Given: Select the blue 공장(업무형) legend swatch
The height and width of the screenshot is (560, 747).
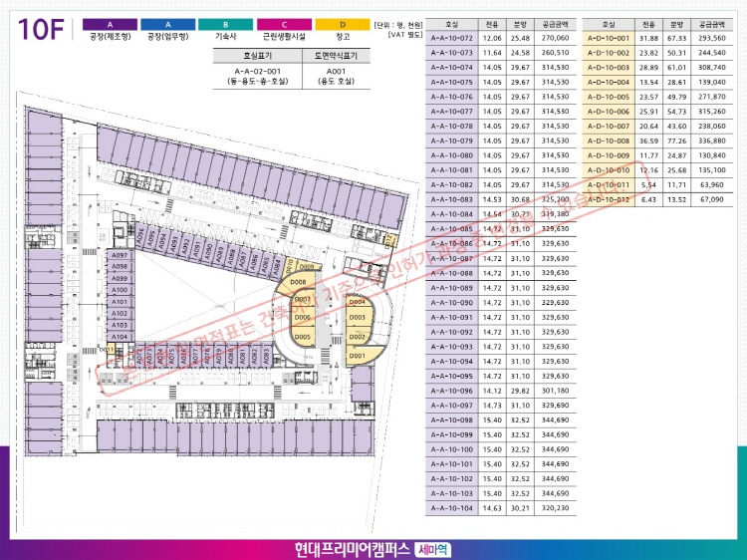Looking at the screenshot, I should pyautogui.click(x=167, y=23).
